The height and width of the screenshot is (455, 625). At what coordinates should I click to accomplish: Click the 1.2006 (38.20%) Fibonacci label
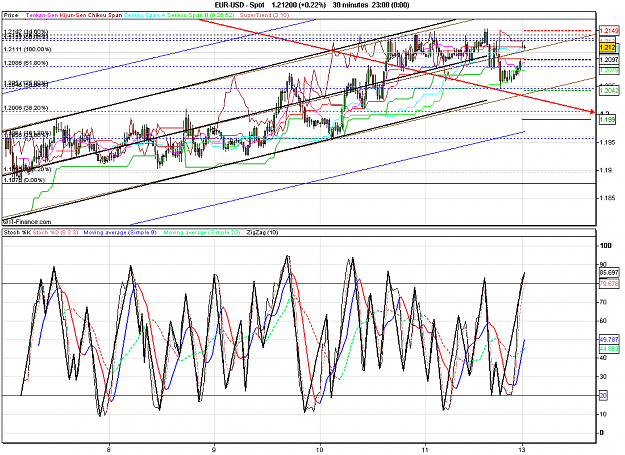(26, 108)
